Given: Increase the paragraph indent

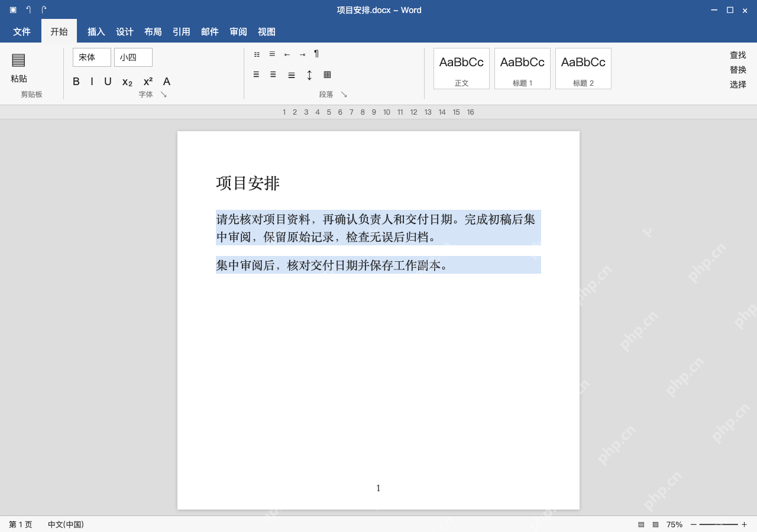Looking at the screenshot, I should (302, 54).
